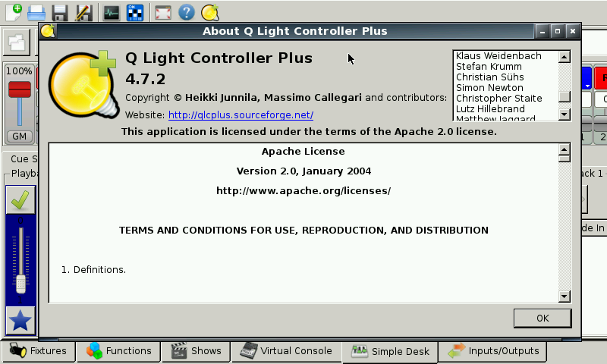Click the playback fader slider handle
This screenshot has height=364, width=607.
point(21,284)
